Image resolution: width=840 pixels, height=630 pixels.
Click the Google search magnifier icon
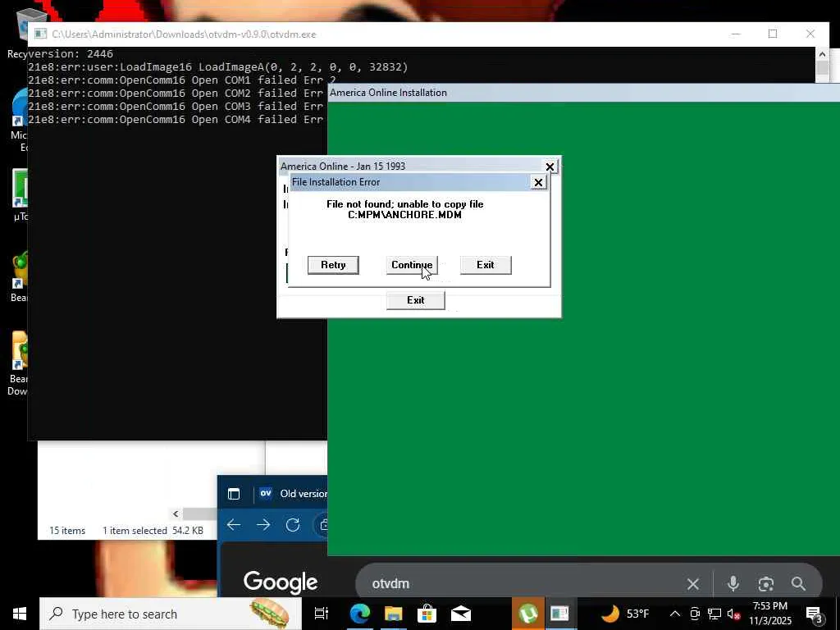(x=798, y=583)
